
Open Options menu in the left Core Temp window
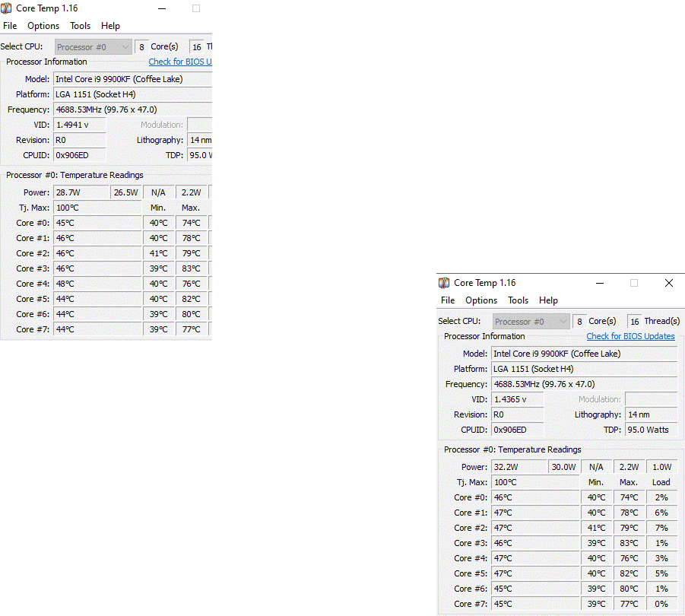43,26
